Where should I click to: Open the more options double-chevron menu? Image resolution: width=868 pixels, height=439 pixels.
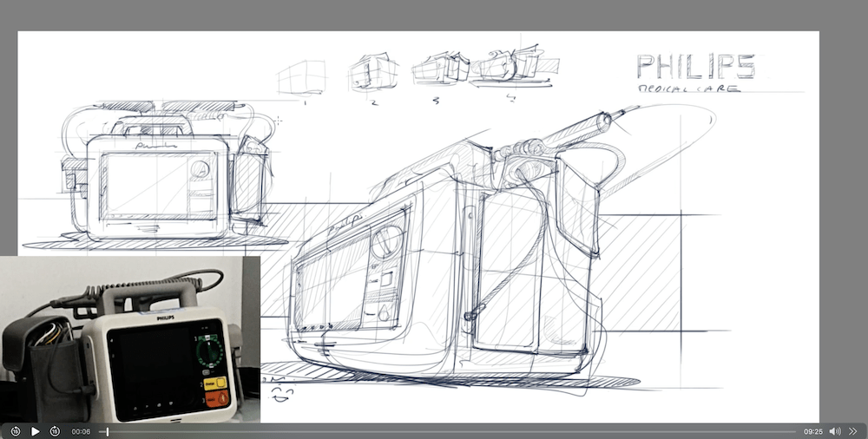pyautogui.click(x=853, y=431)
